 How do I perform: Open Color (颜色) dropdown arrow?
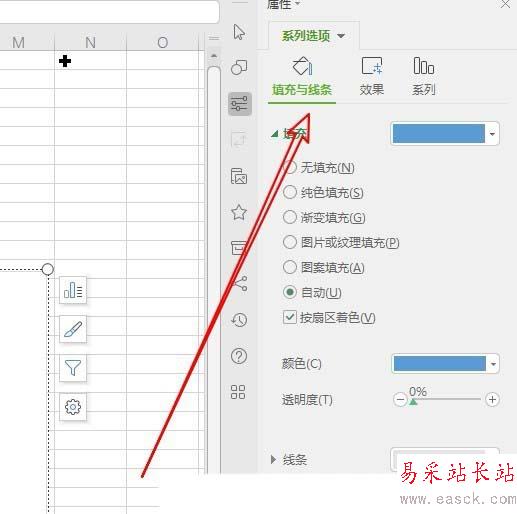(493, 364)
